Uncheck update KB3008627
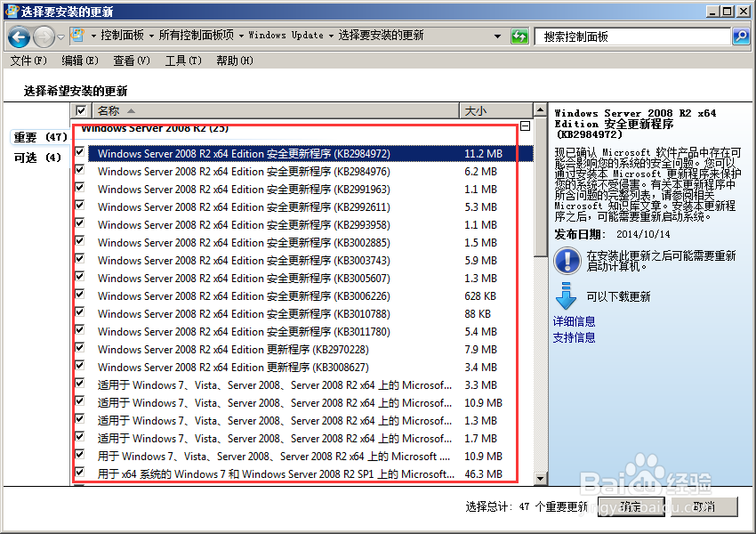Screen dimensions: 756x534 pyautogui.click(x=80, y=366)
